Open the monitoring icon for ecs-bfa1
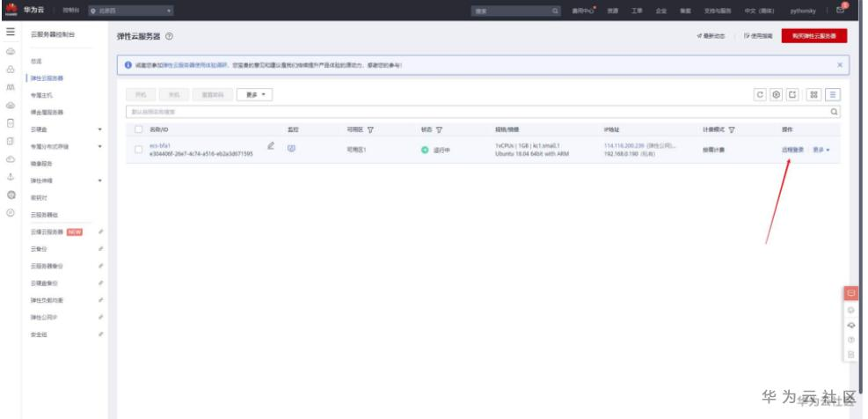Viewport: 868px width, 419px height. tap(291, 148)
